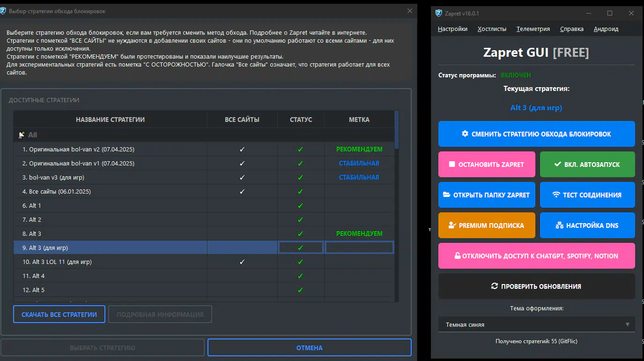Sort by Название стратегии column header
The image size is (644, 361).
tap(110, 120)
